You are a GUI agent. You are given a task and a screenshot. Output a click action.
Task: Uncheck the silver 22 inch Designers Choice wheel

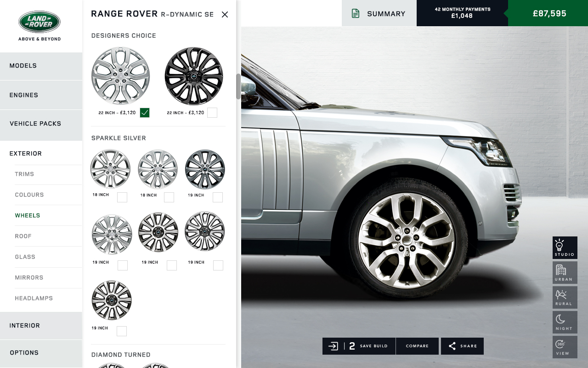145,113
